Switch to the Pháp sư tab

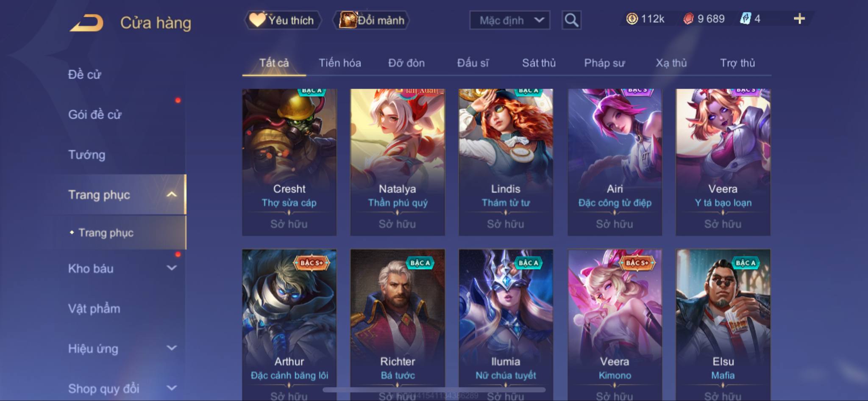click(604, 63)
